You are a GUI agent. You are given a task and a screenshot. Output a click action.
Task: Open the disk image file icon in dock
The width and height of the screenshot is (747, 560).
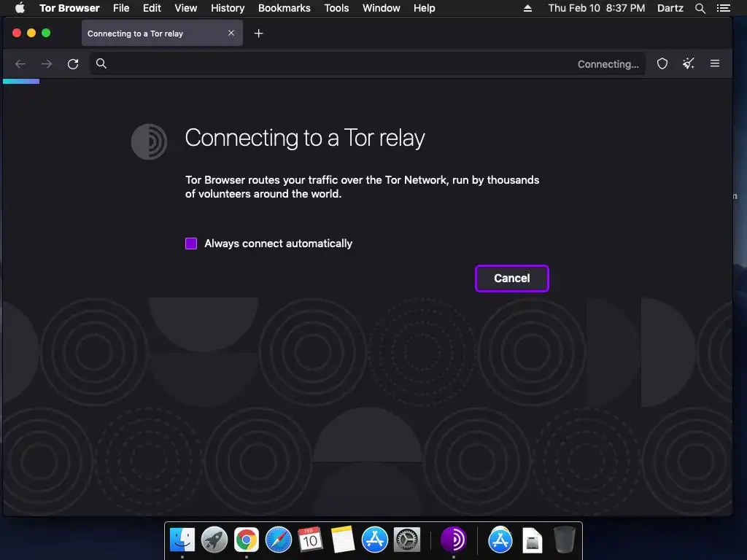tap(532, 540)
